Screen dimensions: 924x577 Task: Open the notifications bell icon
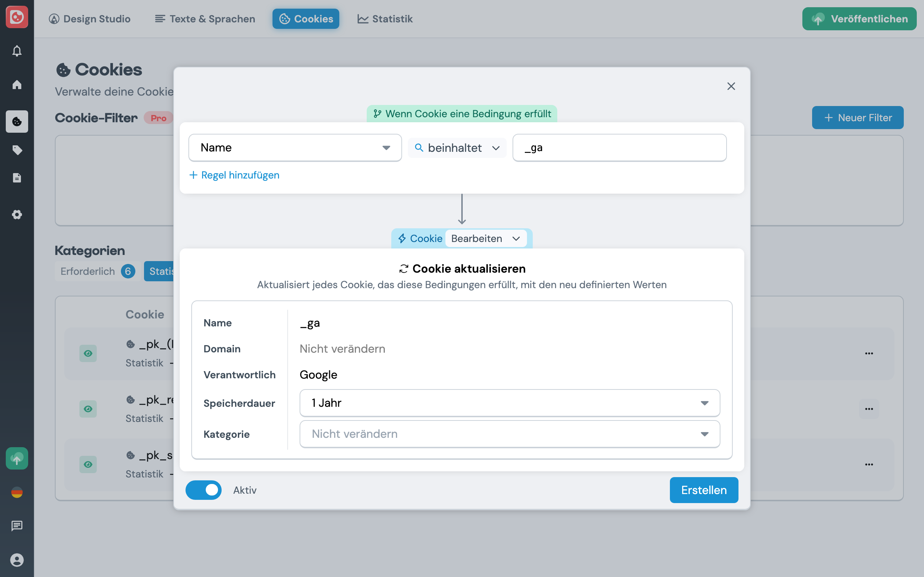point(17,51)
